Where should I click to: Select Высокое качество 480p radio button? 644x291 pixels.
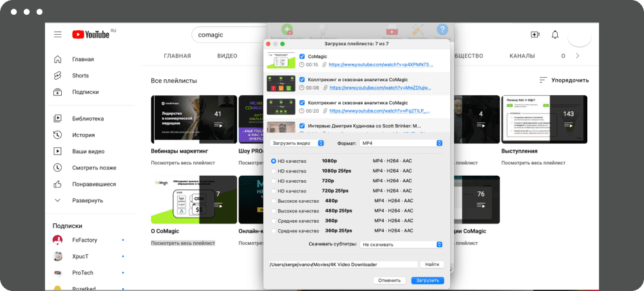(x=274, y=201)
